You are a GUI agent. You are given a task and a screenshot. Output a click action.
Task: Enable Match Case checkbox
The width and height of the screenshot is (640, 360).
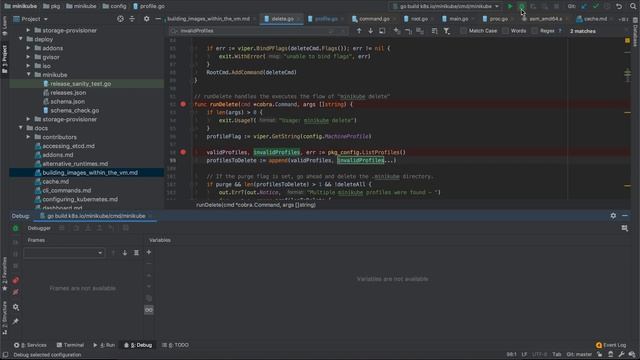click(463, 31)
